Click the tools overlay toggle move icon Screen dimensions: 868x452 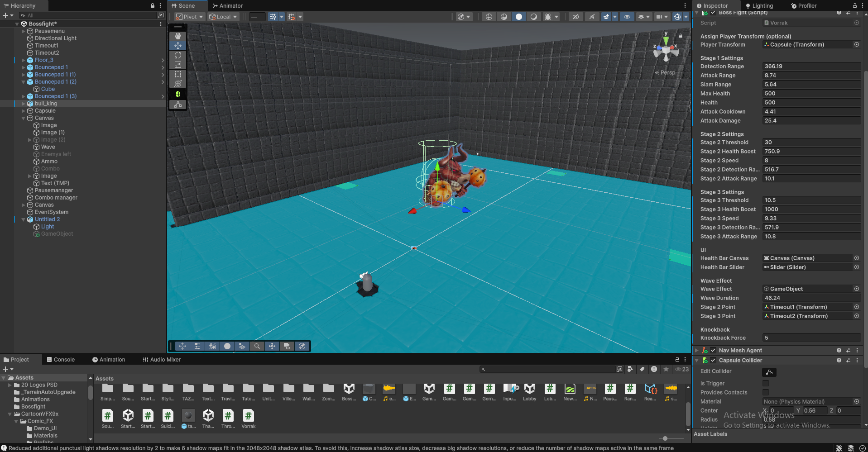[182, 346]
